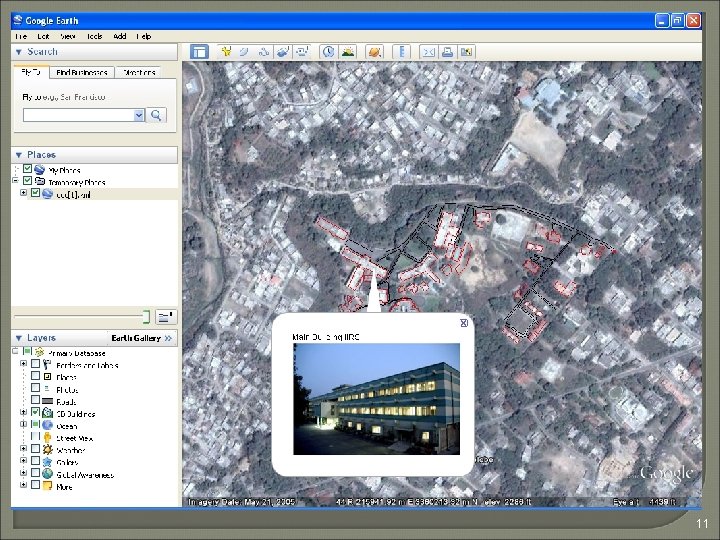Image resolution: width=720 pixels, height=540 pixels.
Task: Open the Edit menu
Action: click(x=44, y=36)
